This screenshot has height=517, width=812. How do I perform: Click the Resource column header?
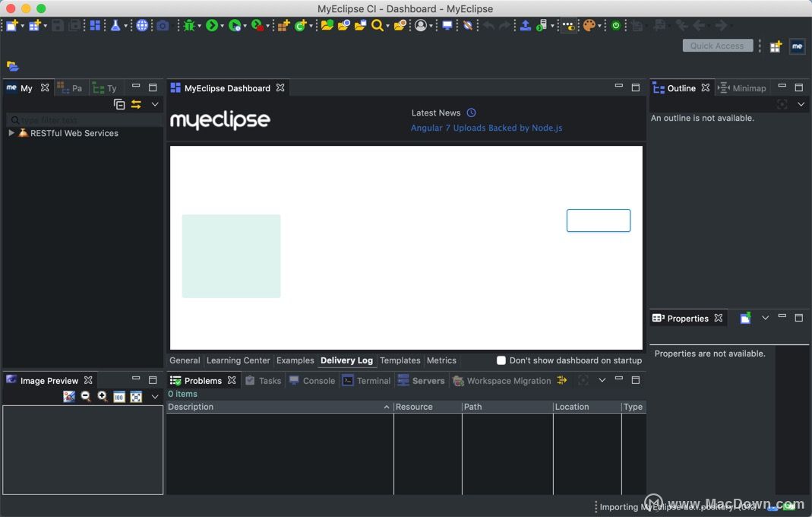tap(428, 407)
